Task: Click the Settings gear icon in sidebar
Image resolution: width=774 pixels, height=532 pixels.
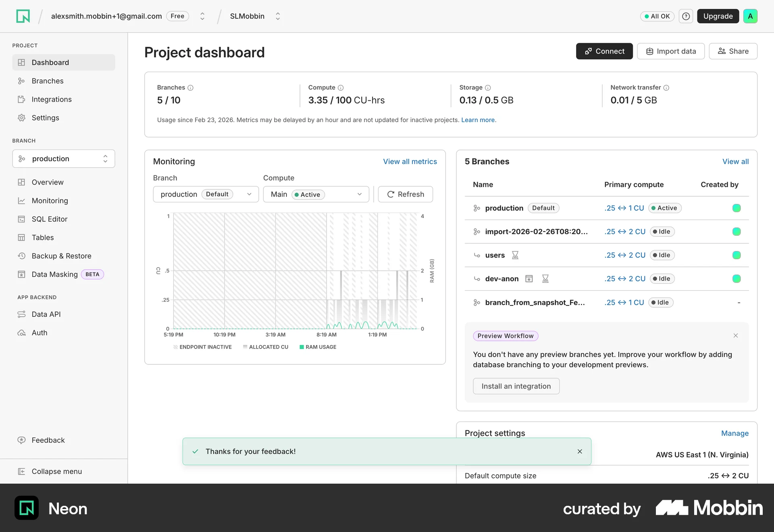Action: point(22,118)
